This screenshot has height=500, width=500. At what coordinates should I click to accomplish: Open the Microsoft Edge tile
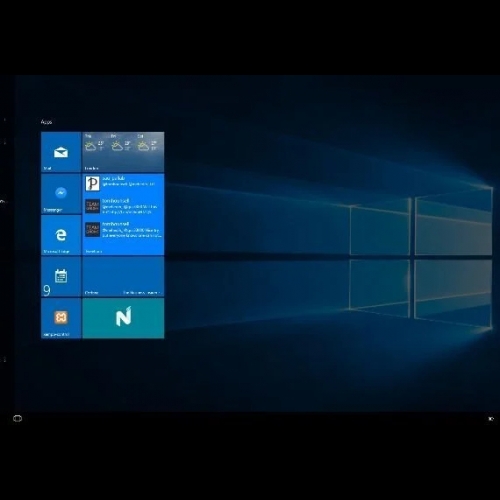pos(61,235)
